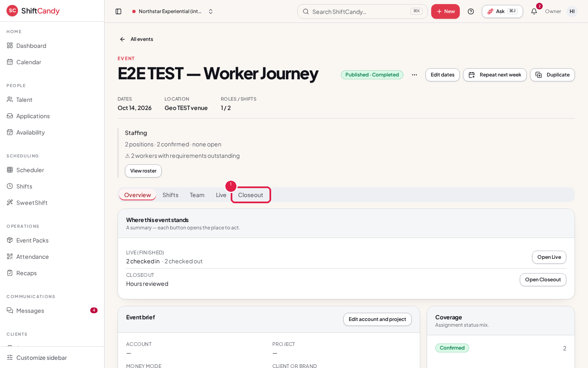Click '2 workers with requirements outstanding' warning
The height and width of the screenshot is (368, 588).
(182, 156)
